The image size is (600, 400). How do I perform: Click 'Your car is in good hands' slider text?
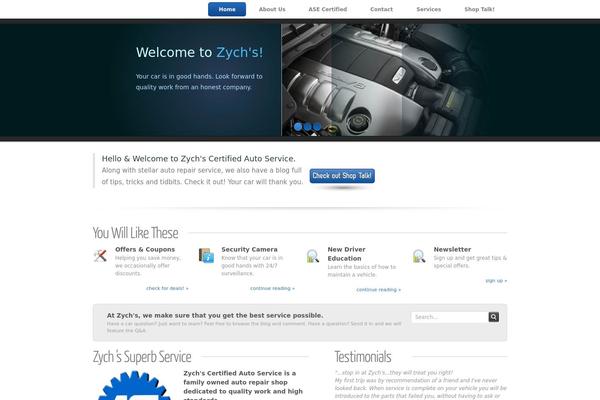pos(199,82)
